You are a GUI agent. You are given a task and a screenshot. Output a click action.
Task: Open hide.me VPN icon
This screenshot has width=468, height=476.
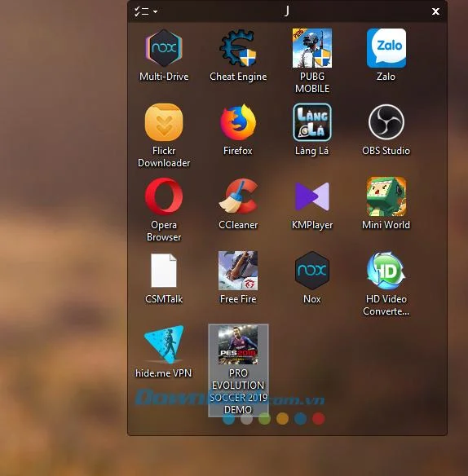(164, 345)
